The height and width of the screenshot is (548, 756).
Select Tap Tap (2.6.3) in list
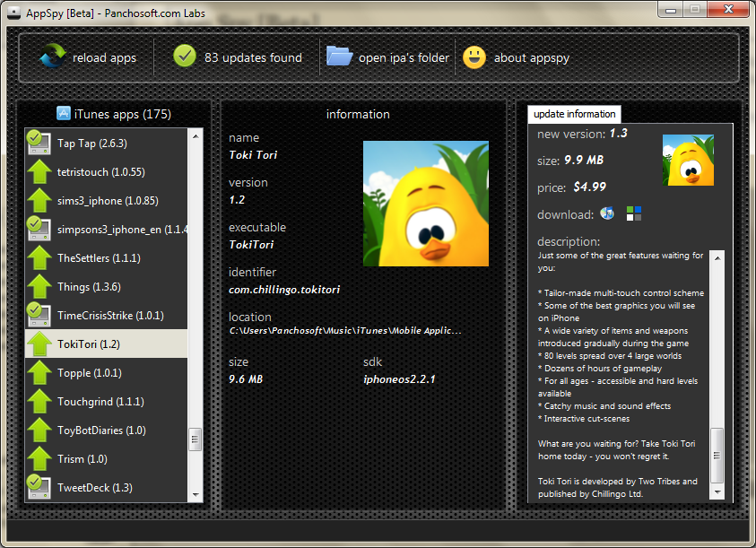pos(107,143)
